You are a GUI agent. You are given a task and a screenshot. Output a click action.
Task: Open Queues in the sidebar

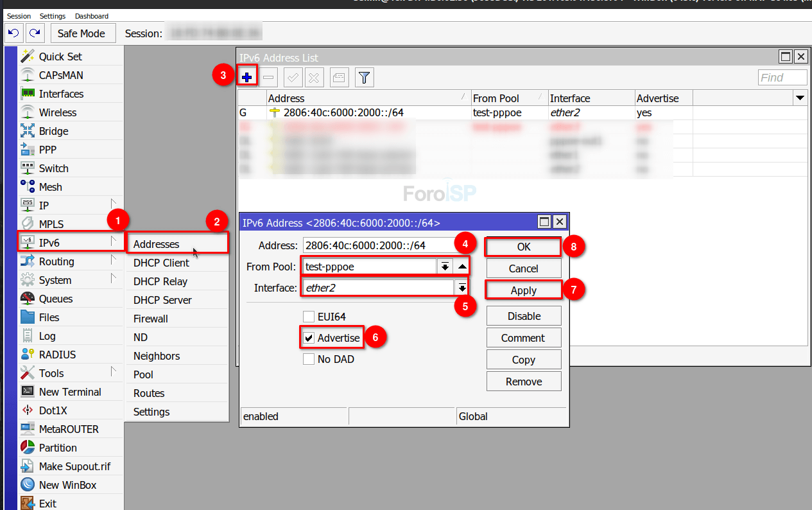coord(55,299)
